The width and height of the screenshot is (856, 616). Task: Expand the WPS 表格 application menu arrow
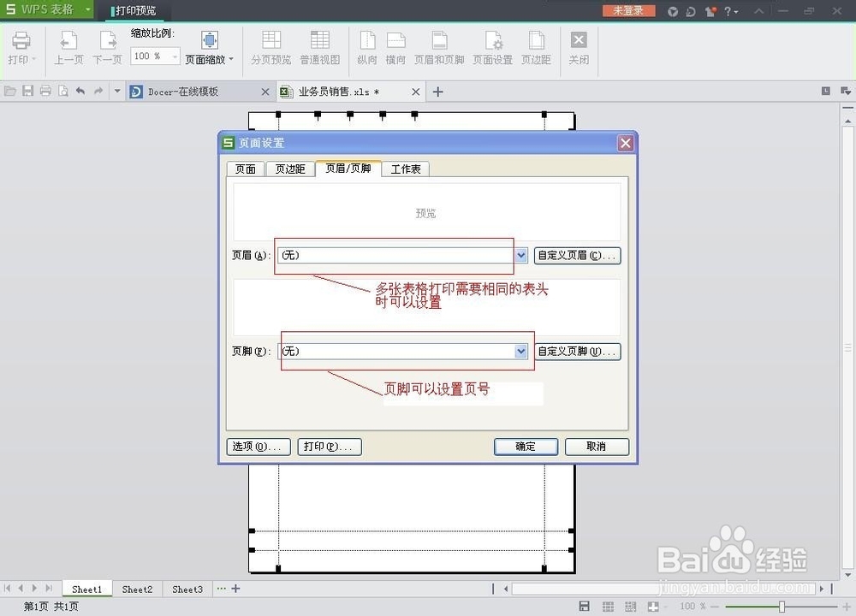88,9
